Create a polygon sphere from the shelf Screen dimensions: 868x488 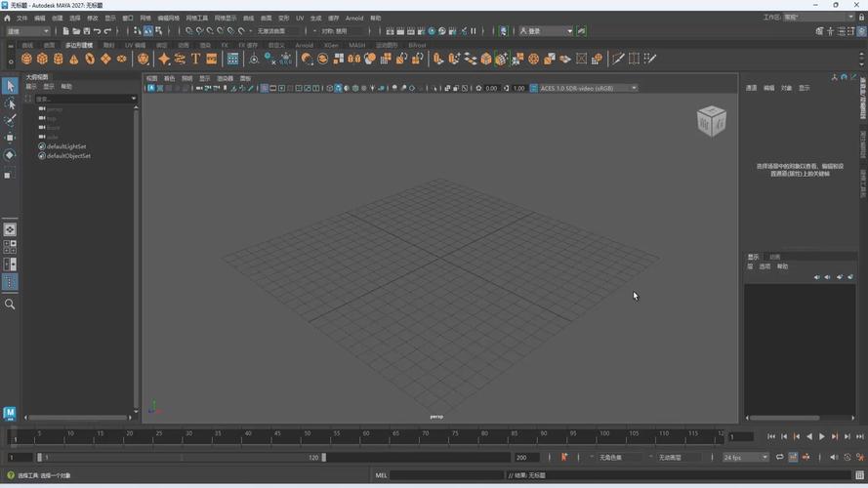coord(26,59)
